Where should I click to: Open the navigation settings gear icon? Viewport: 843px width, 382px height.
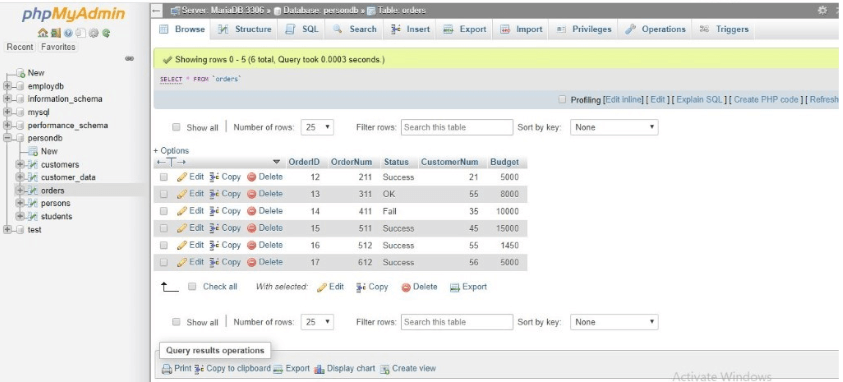[x=94, y=33]
